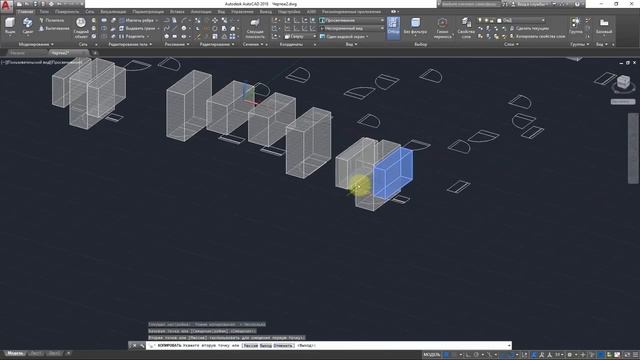Viewport: 640px width, 360px height.
Task: Open the single viewport (Один видовой экран) dropdown
Action: point(344,36)
